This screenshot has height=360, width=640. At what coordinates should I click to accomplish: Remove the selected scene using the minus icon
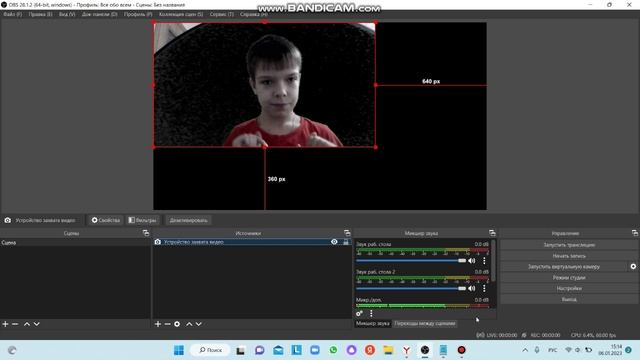pyautogui.click(x=15, y=324)
